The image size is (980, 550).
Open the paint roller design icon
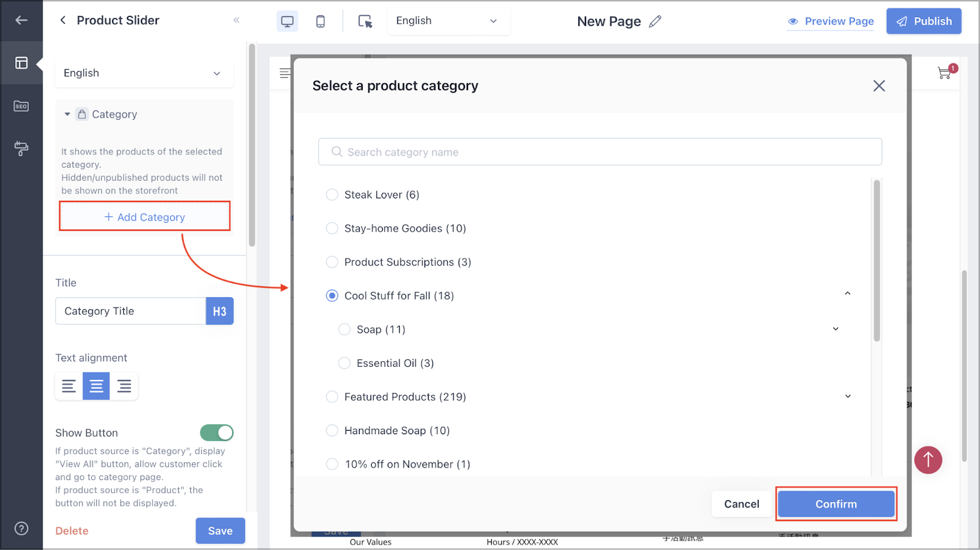[x=21, y=148]
